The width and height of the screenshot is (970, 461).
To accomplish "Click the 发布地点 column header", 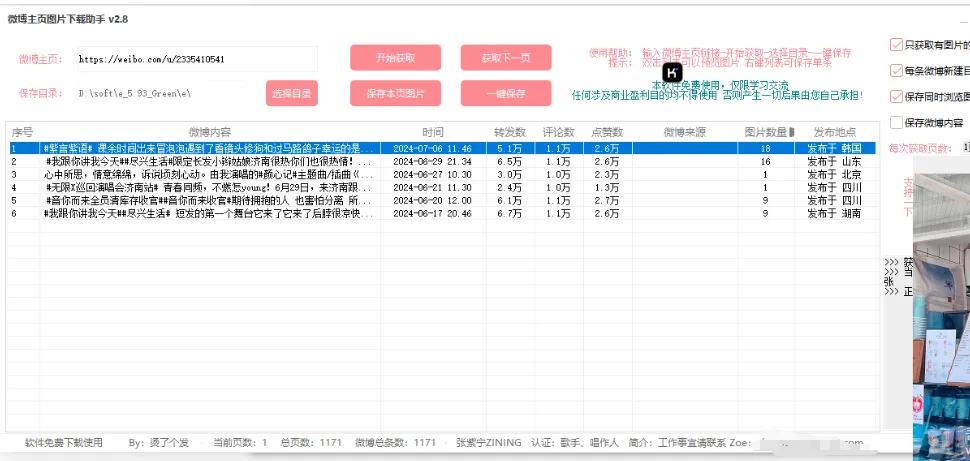I will 835,132.
